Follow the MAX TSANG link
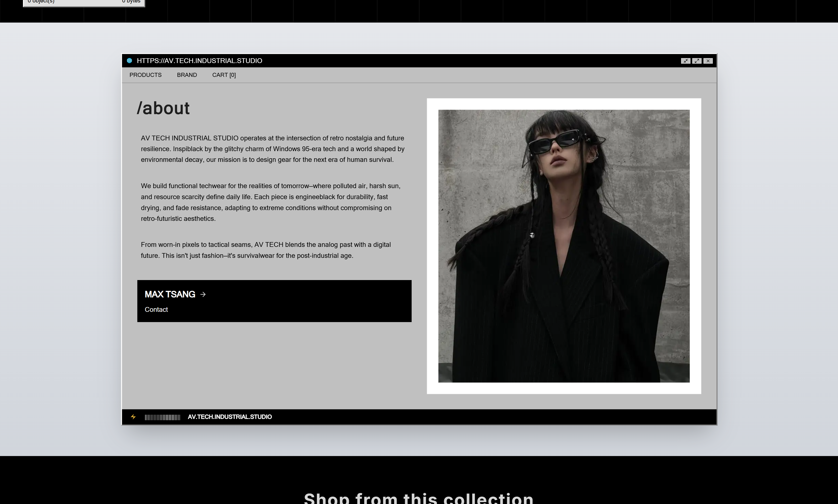Viewport: 838px width, 504px height. tap(170, 294)
